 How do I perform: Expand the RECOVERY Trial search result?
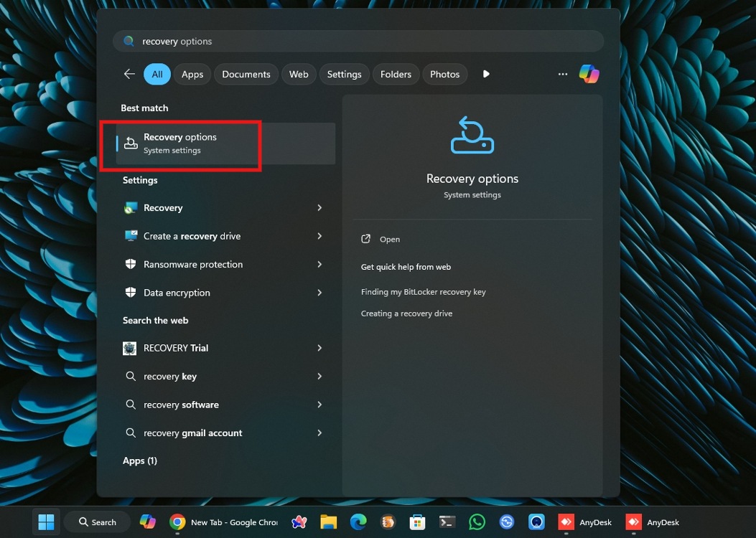319,348
